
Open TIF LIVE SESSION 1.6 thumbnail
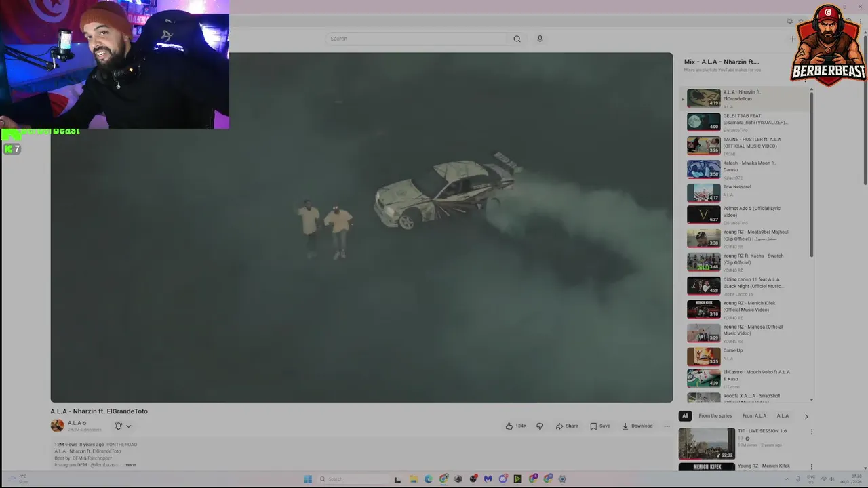click(x=707, y=443)
